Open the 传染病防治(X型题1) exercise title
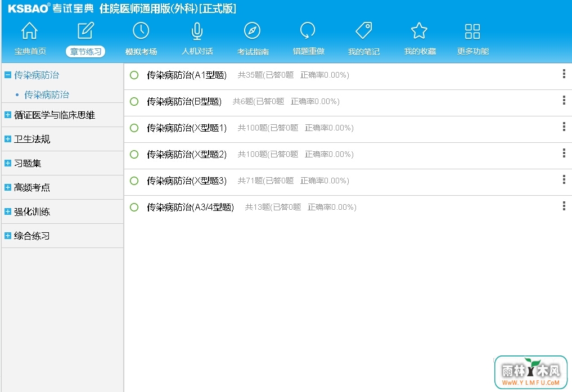The height and width of the screenshot is (392, 572). [x=187, y=128]
